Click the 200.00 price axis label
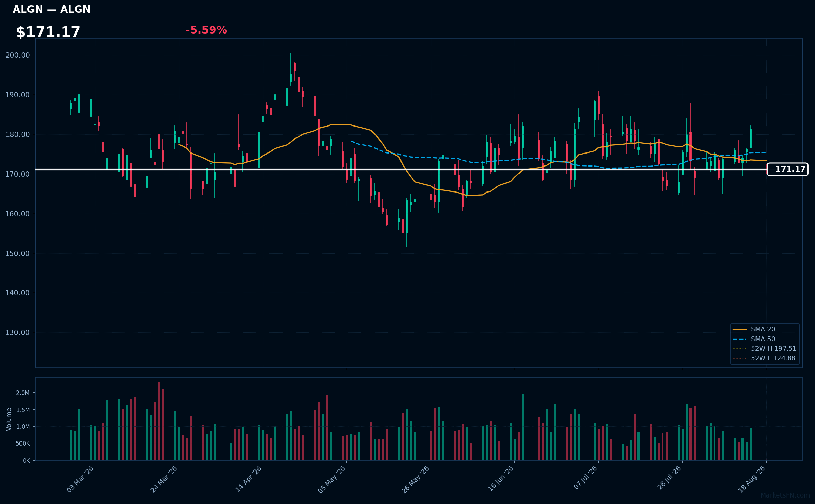This screenshot has width=815, height=504. (17, 55)
